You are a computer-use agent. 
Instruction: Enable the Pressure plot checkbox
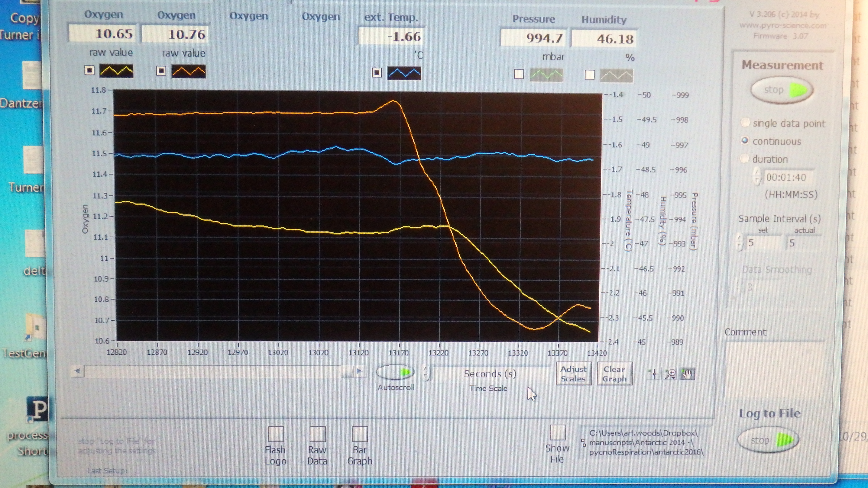pyautogui.click(x=519, y=74)
